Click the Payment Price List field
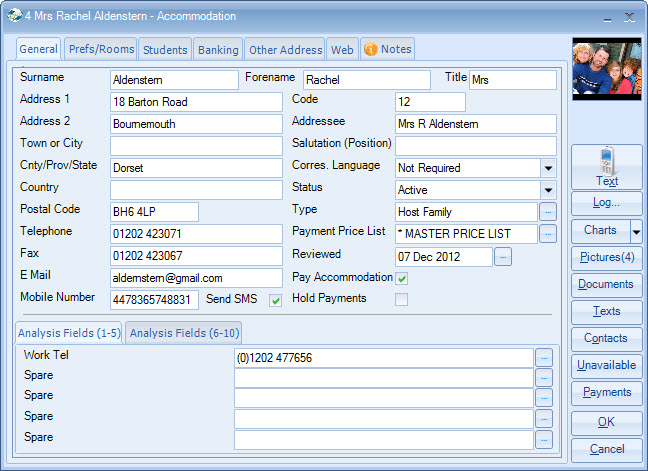Image resolution: width=648 pixels, height=471 pixels. click(x=466, y=234)
